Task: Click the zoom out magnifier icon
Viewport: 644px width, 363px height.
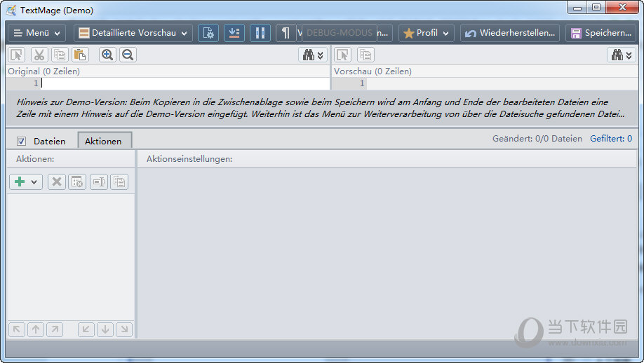Action: click(128, 55)
